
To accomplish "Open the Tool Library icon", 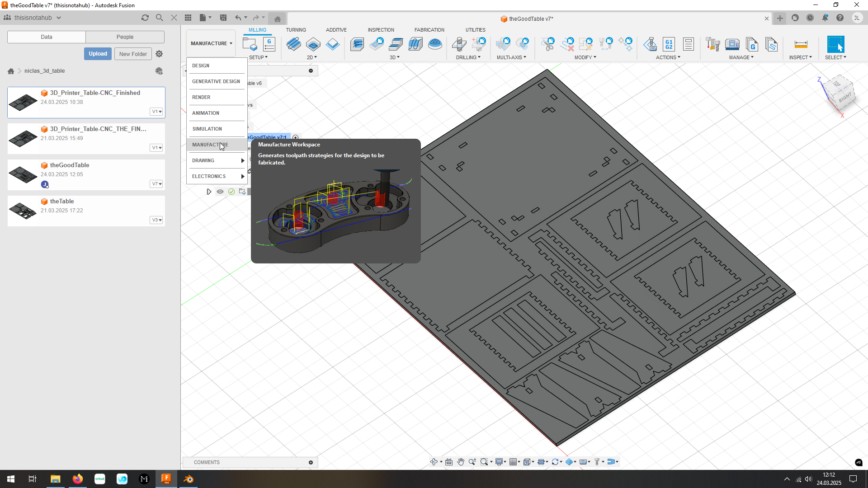I will point(713,44).
